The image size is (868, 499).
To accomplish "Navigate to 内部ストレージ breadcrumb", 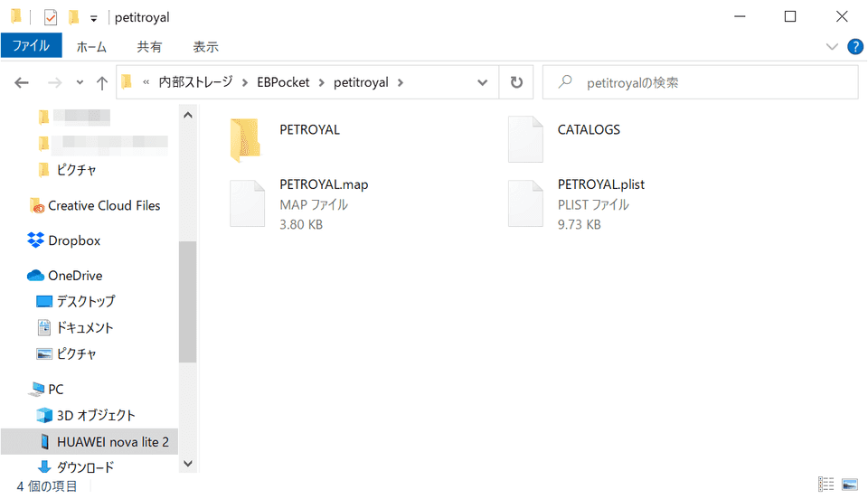I will click(196, 82).
